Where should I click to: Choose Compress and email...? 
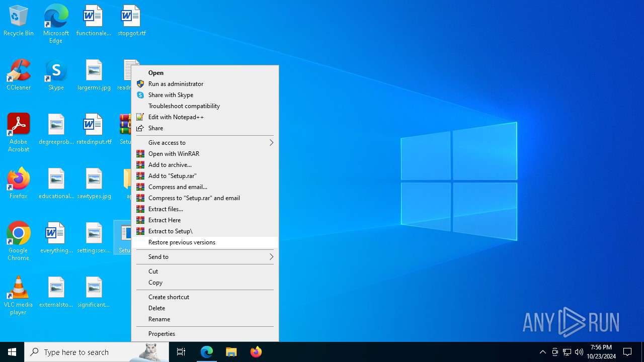205,187
